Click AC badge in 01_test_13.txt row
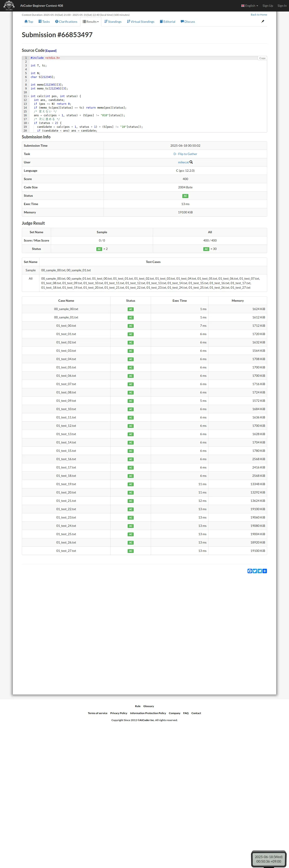This screenshot has height=868, width=289. pyautogui.click(x=131, y=434)
